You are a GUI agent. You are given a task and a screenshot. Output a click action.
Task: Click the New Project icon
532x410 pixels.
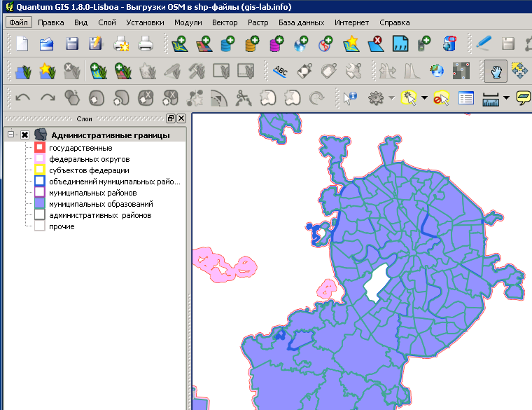tap(22, 45)
